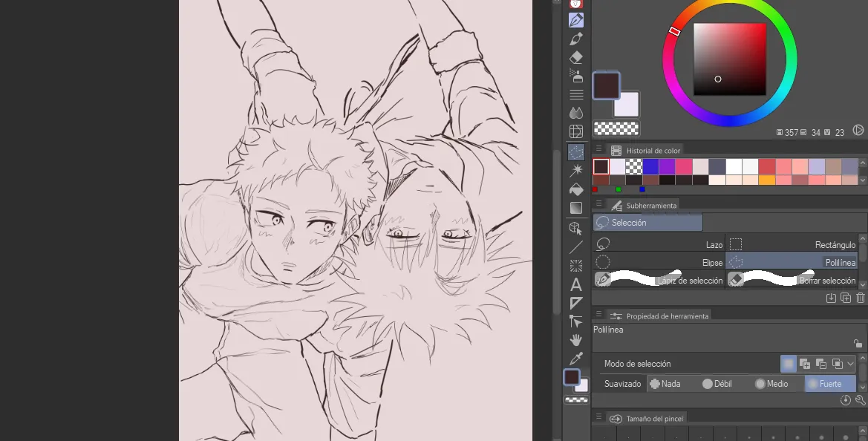Choose add to selection mode
Screen dimensions: 868x441
(805, 364)
